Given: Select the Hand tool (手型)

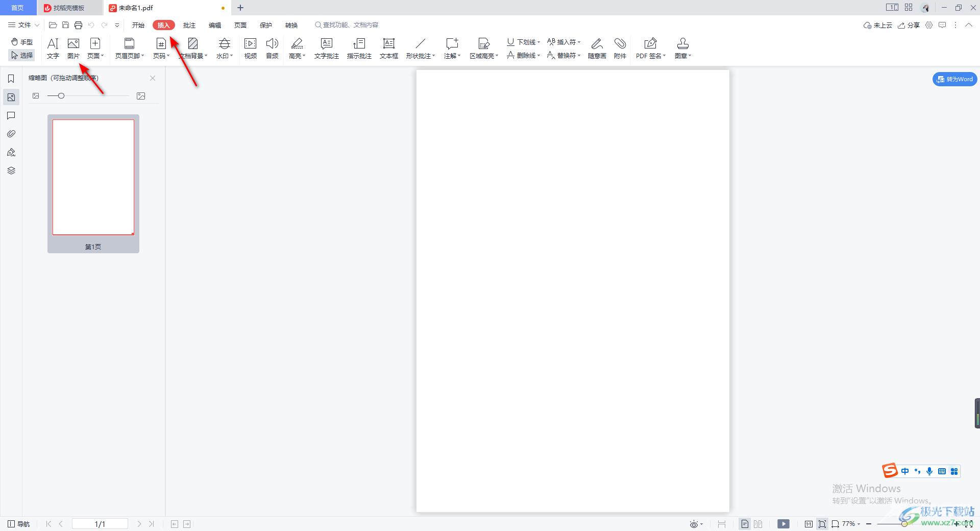Looking at the screenshot, I should 22,42.
